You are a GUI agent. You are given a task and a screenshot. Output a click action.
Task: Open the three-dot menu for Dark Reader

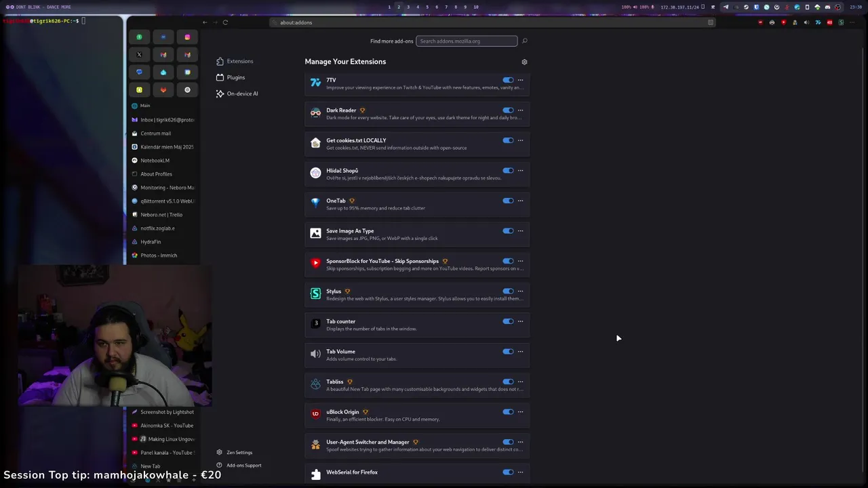click(x=520, y=110)
